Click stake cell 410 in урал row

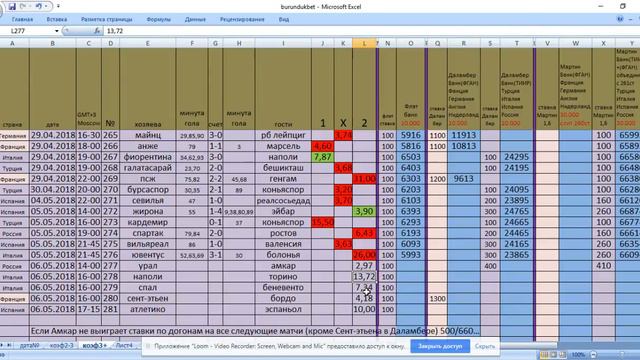click(x=603, y=266)
